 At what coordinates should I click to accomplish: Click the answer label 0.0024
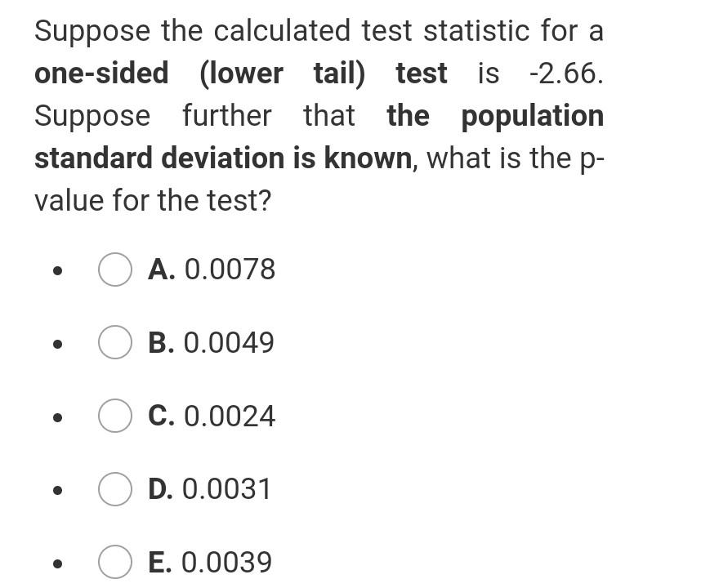(x=230, y=416)
